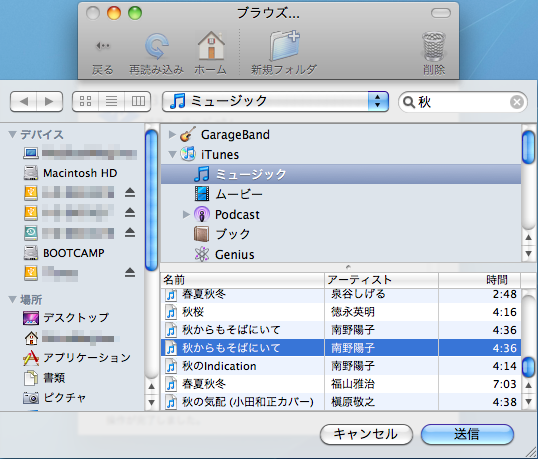Click sidebar scroll down arrow
538x459 pixels.
click(x=151, y=402)
